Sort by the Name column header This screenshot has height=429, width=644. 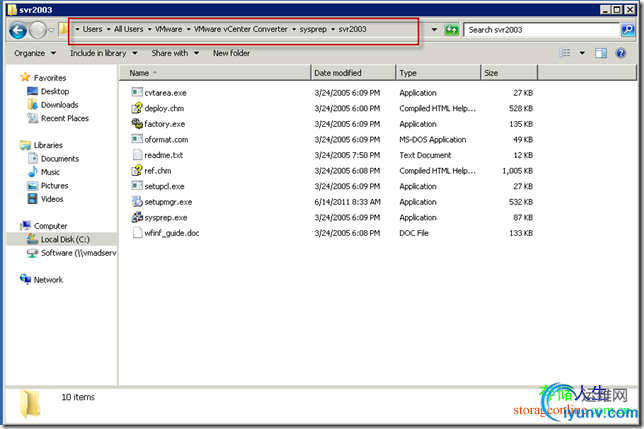215,73
